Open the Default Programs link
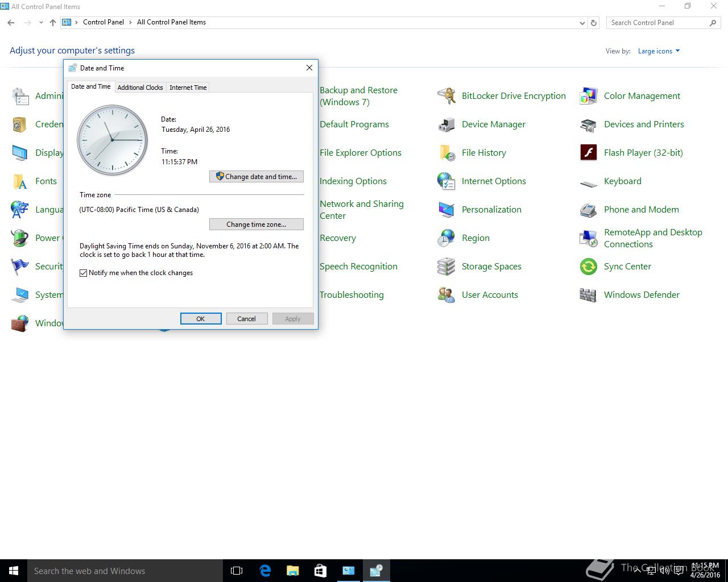The height and width of the screenshot is (582, 728). [354, 124]
